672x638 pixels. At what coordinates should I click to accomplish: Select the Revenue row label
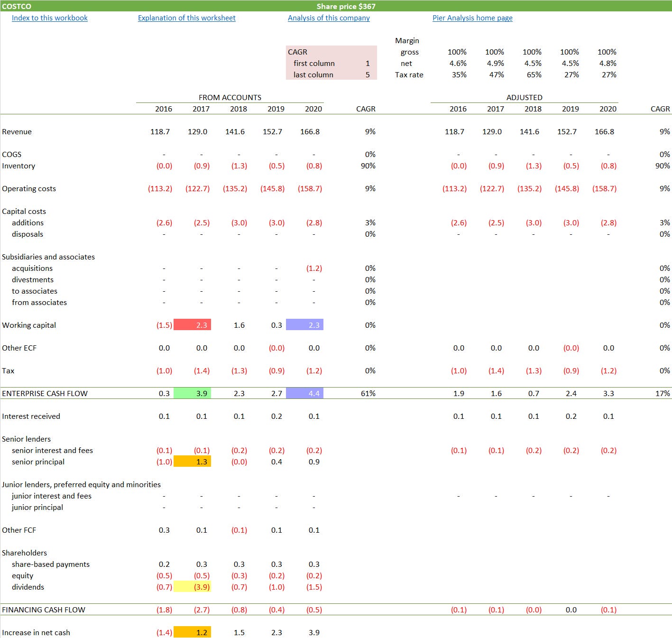click(x=17, y=131)
